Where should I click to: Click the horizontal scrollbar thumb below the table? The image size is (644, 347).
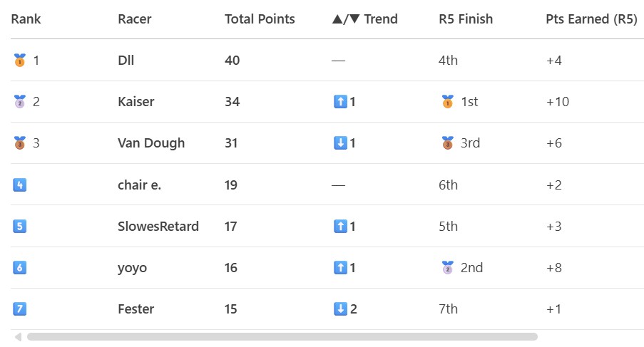click(x=282, y=337)
